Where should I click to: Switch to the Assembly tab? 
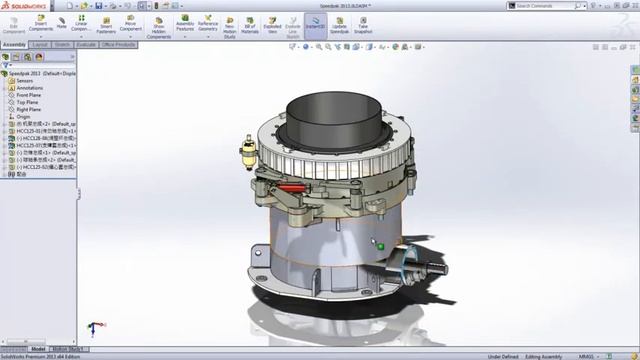14,44
